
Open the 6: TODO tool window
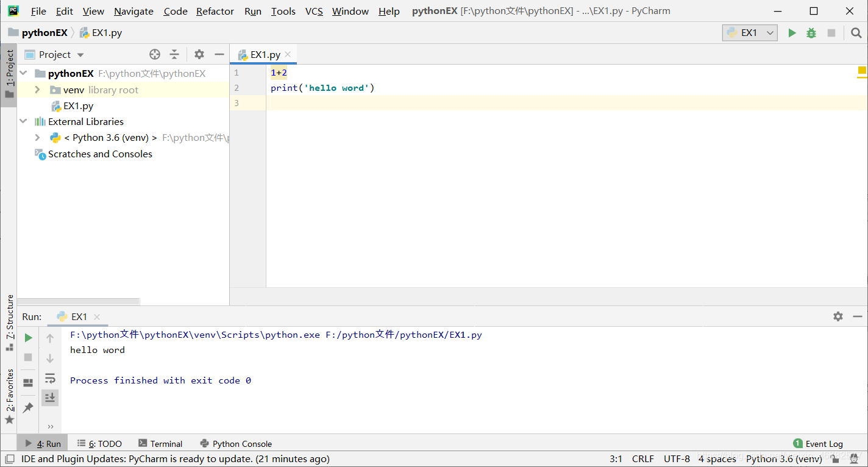[99, 444]
